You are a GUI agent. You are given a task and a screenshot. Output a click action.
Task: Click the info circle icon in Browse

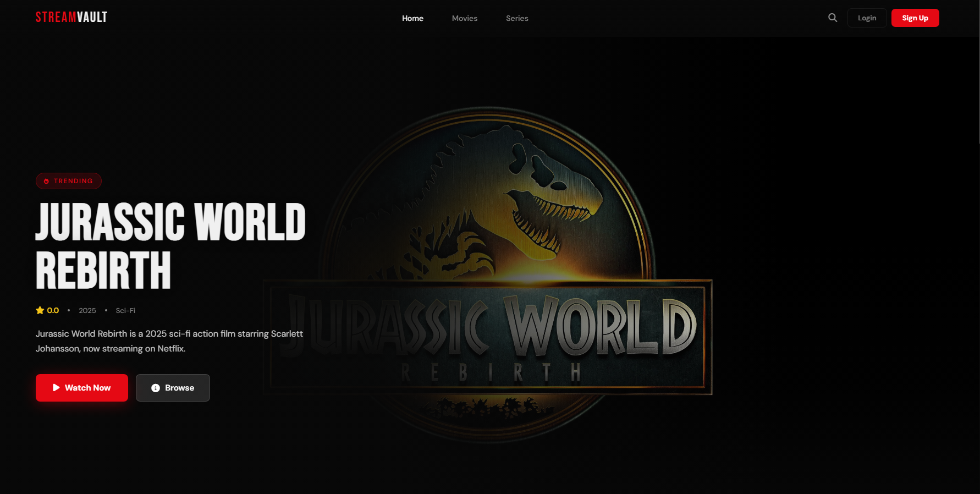156,388
